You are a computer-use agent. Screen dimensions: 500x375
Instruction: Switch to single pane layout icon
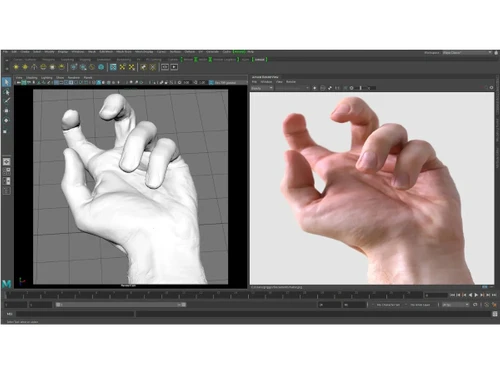click(x=6, y=162)
